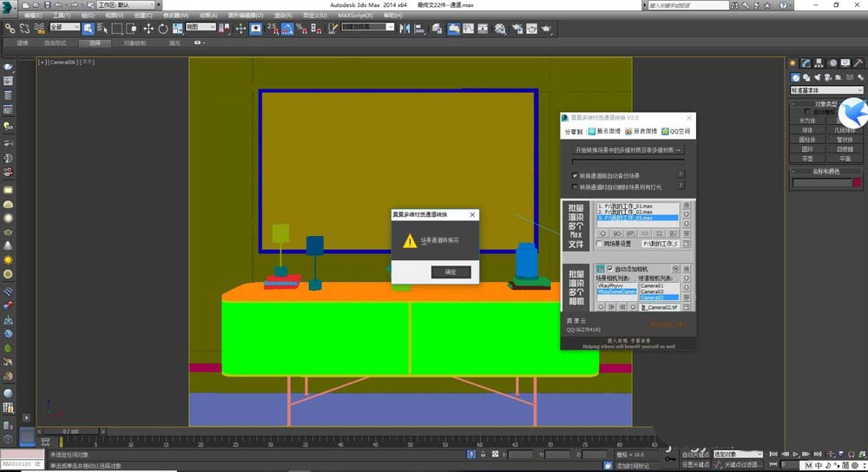868x472 pixels.
Task: Click the 长方体 primitive button
Action: pos(807,121)
